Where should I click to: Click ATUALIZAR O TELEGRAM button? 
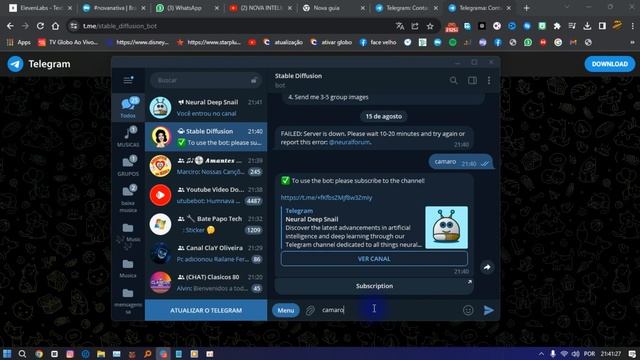pyautogui.click(x=206, y=310)
